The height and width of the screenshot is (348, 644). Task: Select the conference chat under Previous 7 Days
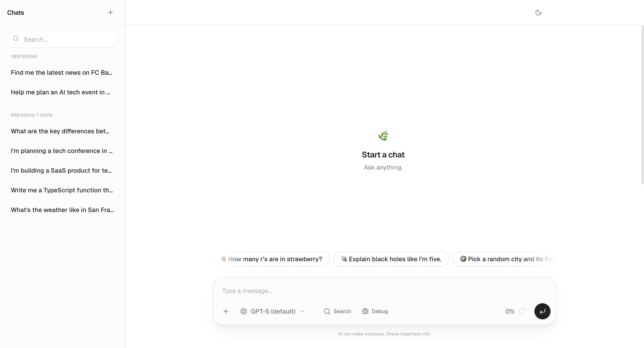(x=61, y=151)
